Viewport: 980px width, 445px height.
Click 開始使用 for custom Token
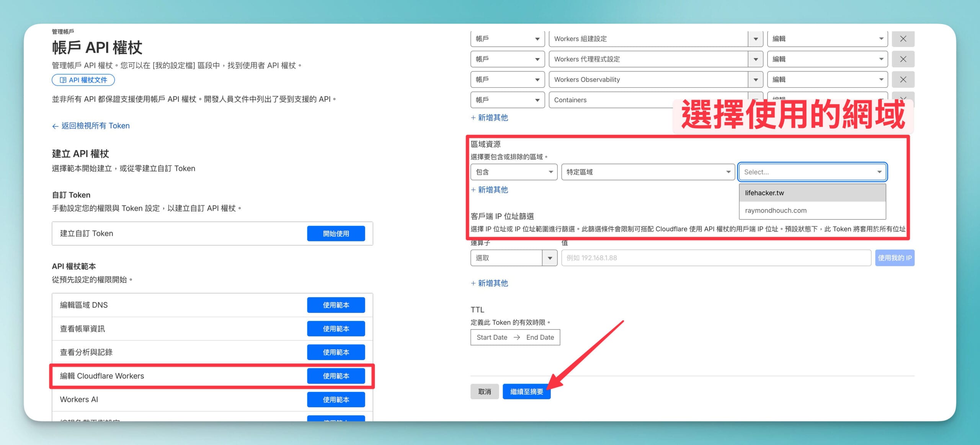coord(336,233)
